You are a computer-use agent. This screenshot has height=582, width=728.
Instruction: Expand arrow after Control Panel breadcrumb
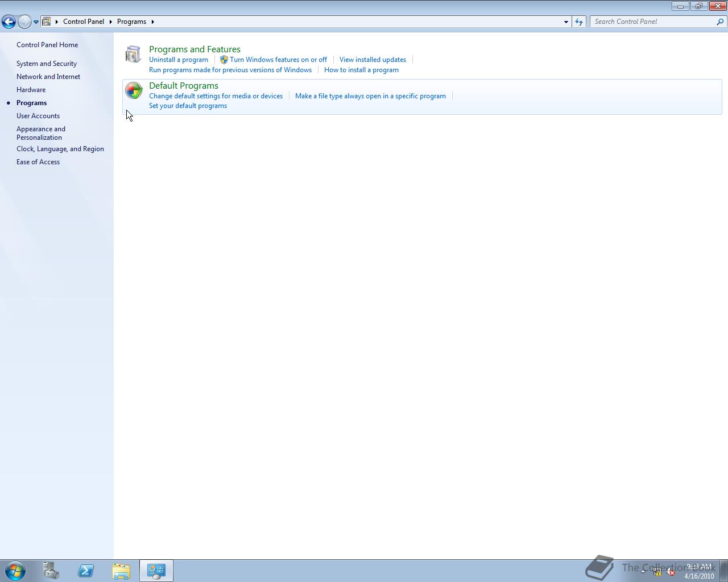pos(111,22)
